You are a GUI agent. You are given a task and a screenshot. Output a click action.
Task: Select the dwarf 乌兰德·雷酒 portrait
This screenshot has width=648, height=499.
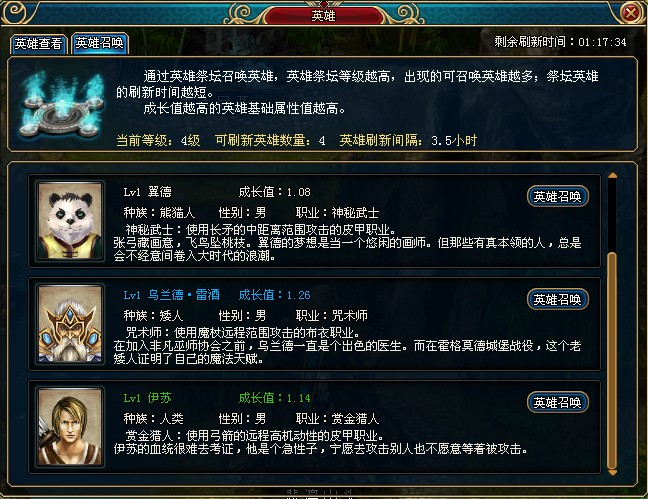[70, 324]
